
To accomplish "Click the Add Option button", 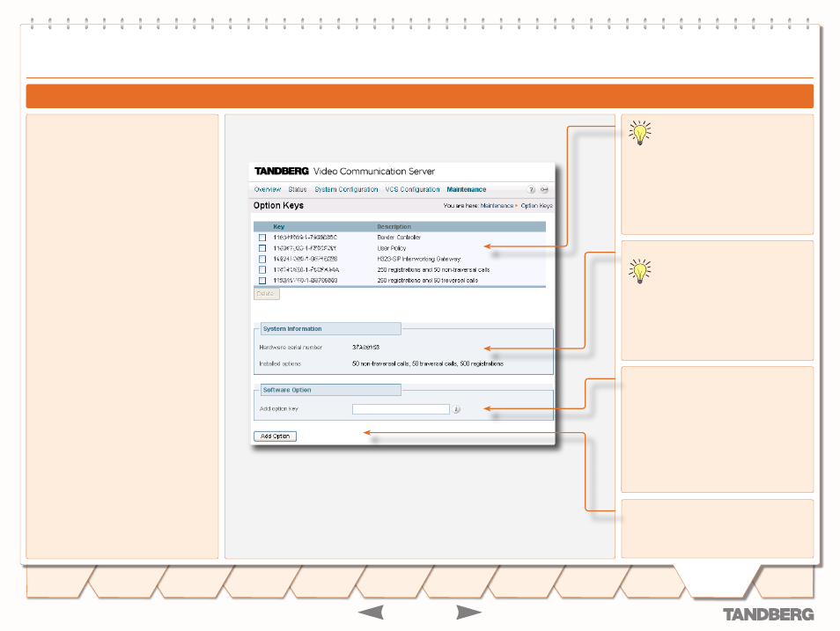I will pos(275,437).
